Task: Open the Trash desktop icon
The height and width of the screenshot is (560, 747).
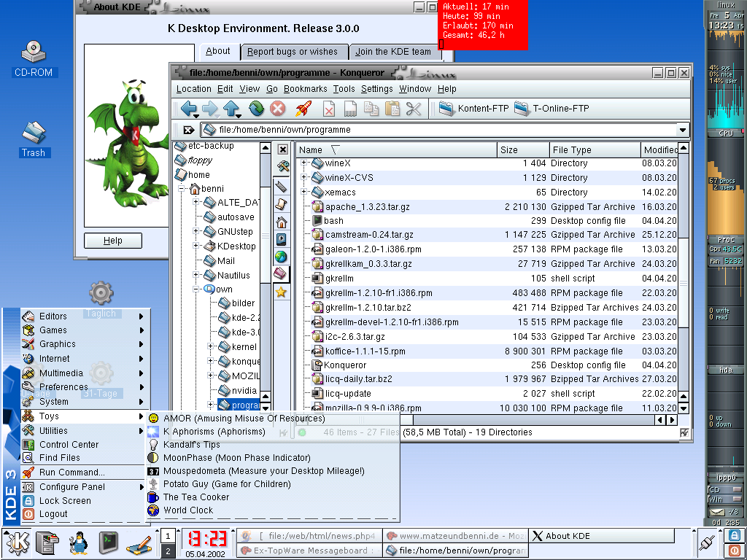Action: click(34, 139)
